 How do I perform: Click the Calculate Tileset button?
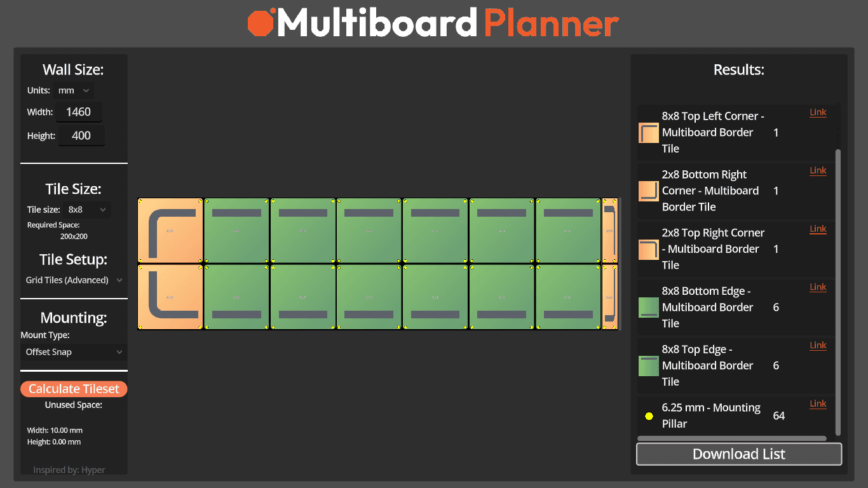(74, 389)
